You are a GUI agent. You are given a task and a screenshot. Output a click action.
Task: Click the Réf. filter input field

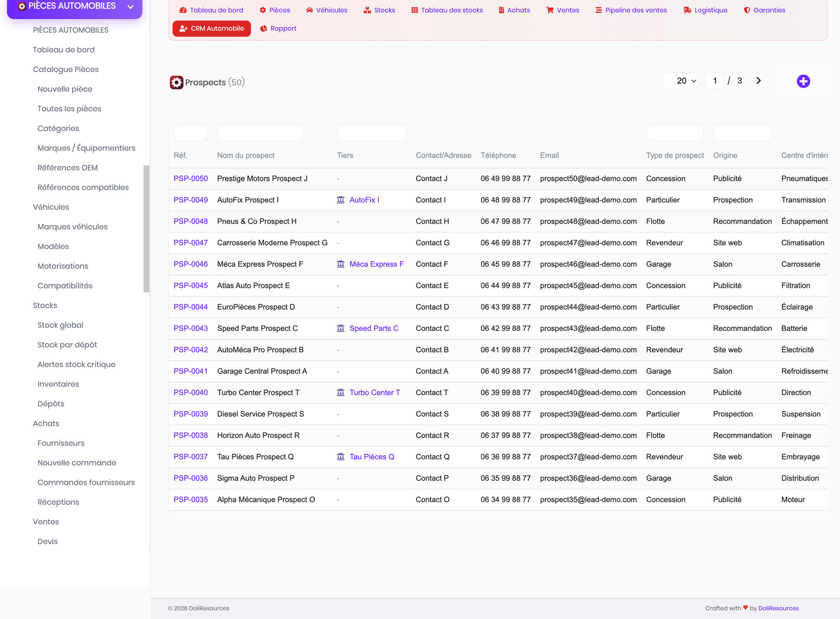(191, 133)
